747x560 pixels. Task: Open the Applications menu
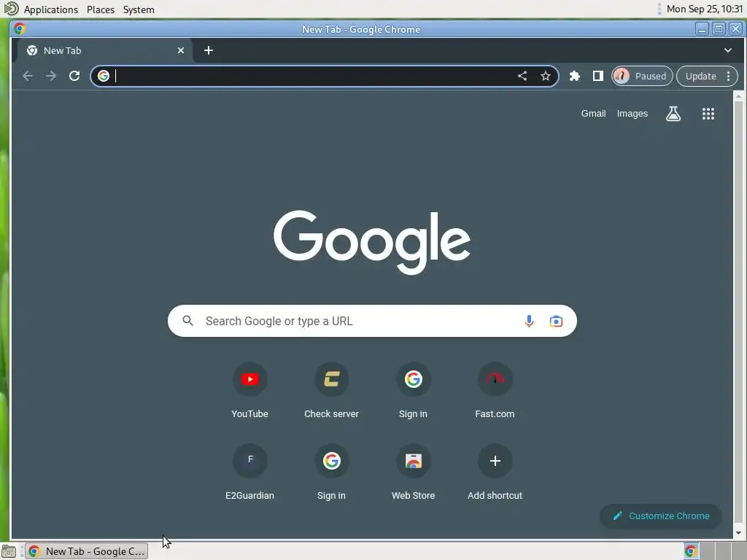point(50,9)
